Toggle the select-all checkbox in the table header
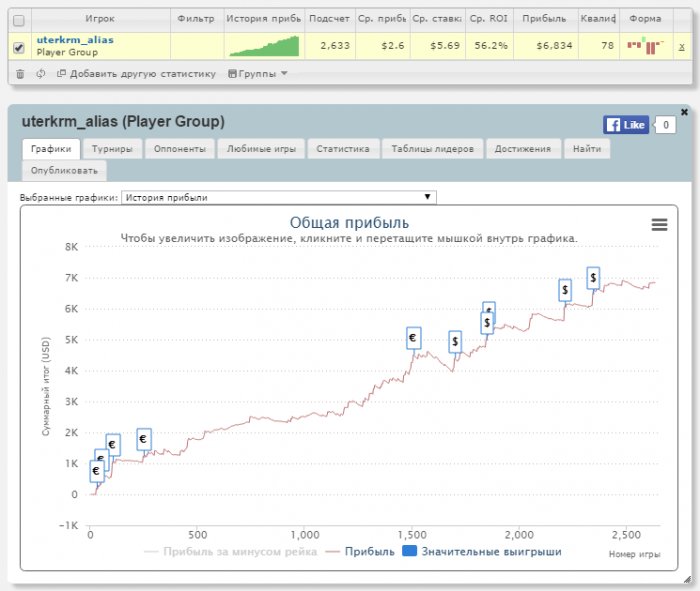 click(18, 19)
